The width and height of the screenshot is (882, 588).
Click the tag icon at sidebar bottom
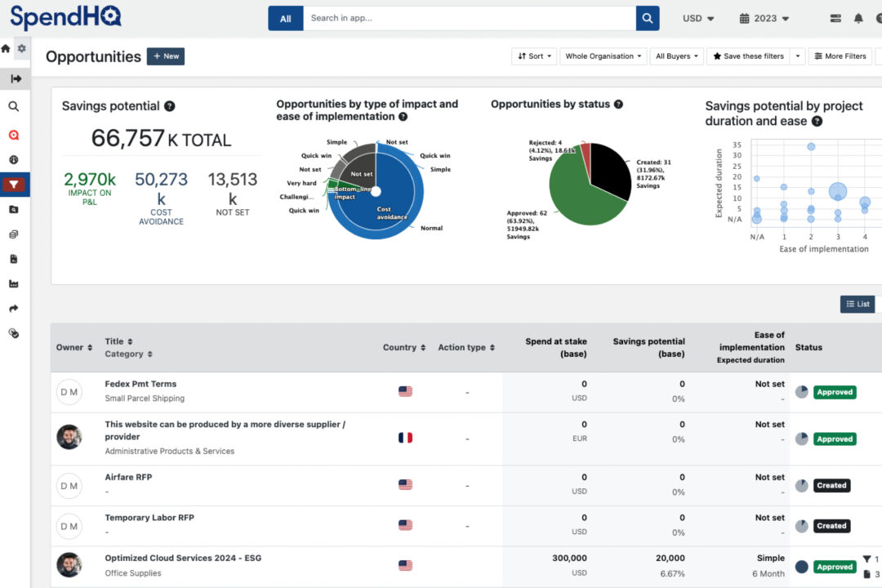click(14, 333)
